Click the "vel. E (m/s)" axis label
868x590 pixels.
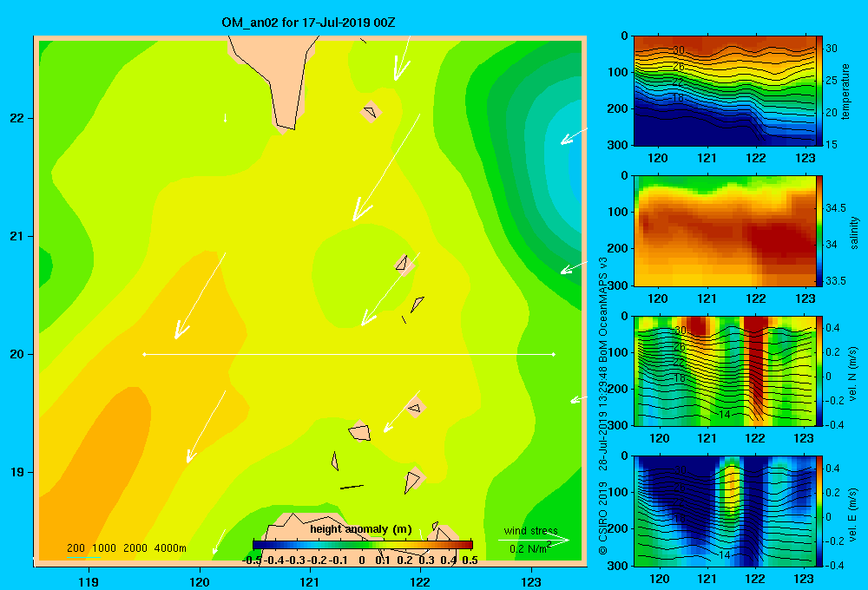pos(853,514)
